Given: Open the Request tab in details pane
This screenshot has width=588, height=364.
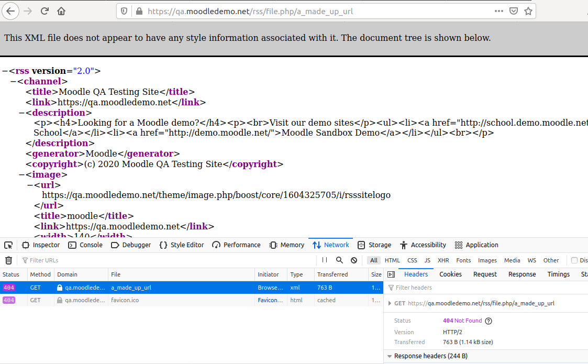Looking at the screenshot, I should [485, 274].
